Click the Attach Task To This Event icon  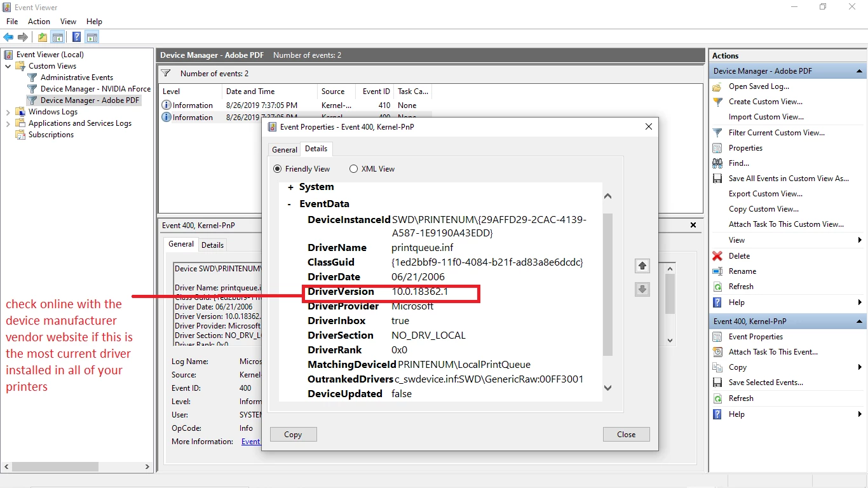point(717,352)
